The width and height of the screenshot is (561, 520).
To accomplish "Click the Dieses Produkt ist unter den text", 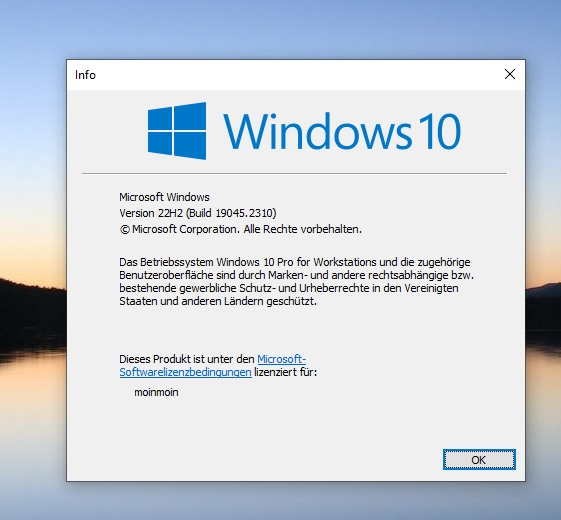I will point(187,359).
